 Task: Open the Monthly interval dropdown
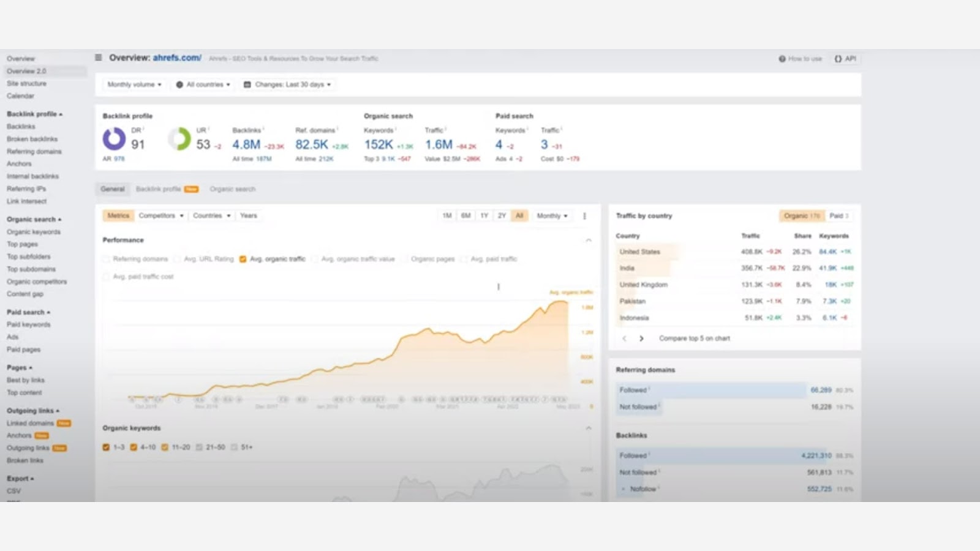[552, 216]
